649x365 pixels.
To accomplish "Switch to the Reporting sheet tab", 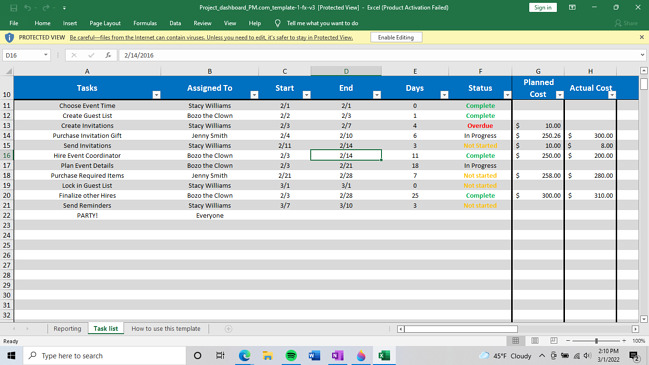I will (x=67, y=329).
